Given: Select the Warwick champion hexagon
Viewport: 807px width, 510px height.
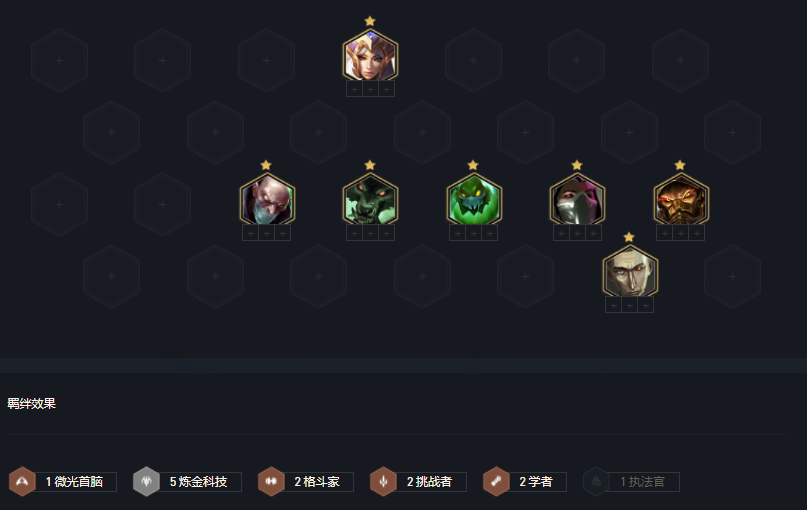Looking at the screenshot, I should pos(370,200).
